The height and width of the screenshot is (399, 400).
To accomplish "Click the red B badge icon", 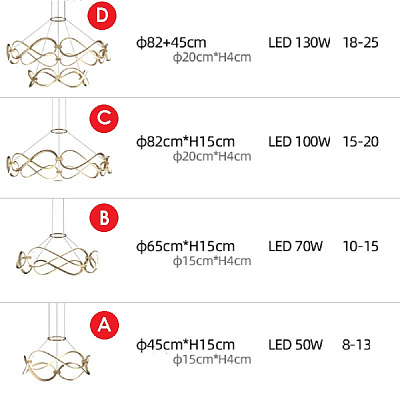I will (104, 218).
